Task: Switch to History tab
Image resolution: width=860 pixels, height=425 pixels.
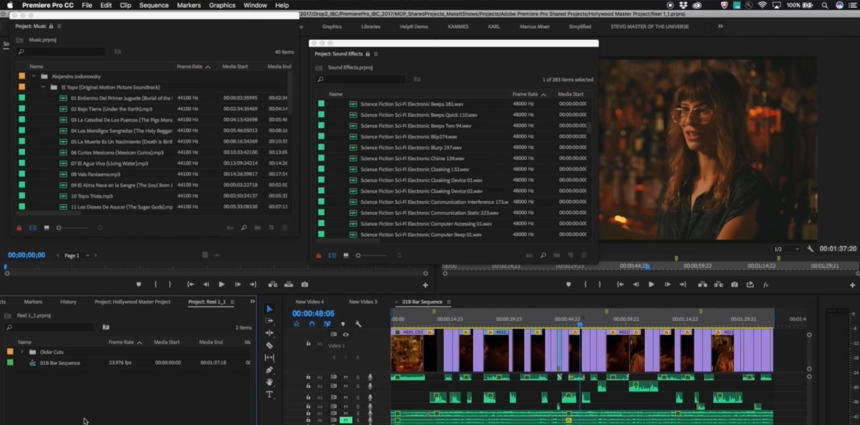Action: (x=68, y=302)
